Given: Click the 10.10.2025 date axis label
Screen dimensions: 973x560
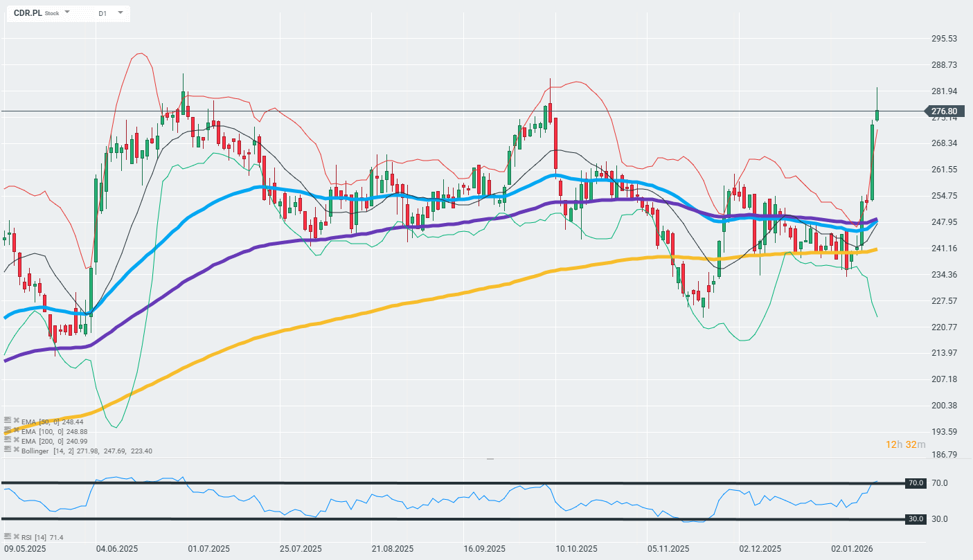Looking at the screenshot, I should [x=575, y=549].
